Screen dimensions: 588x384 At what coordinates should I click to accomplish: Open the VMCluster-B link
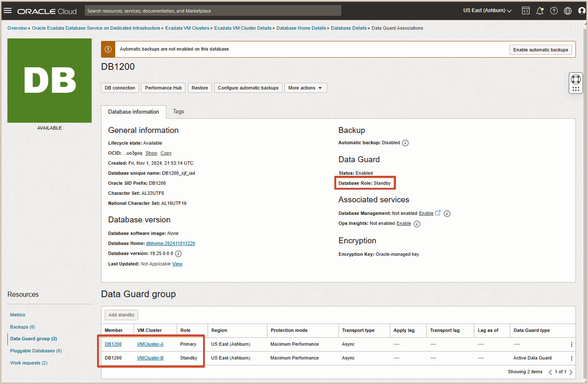coord(150,358)
